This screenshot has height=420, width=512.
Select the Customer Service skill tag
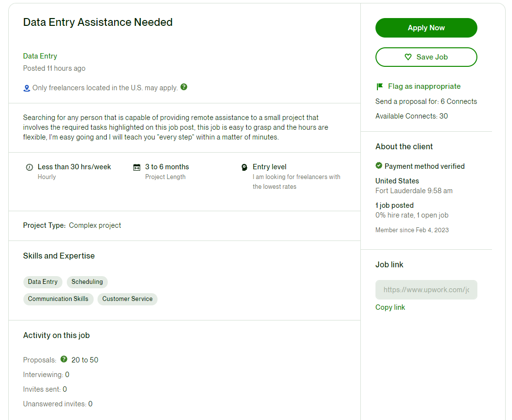click(127, 299)
